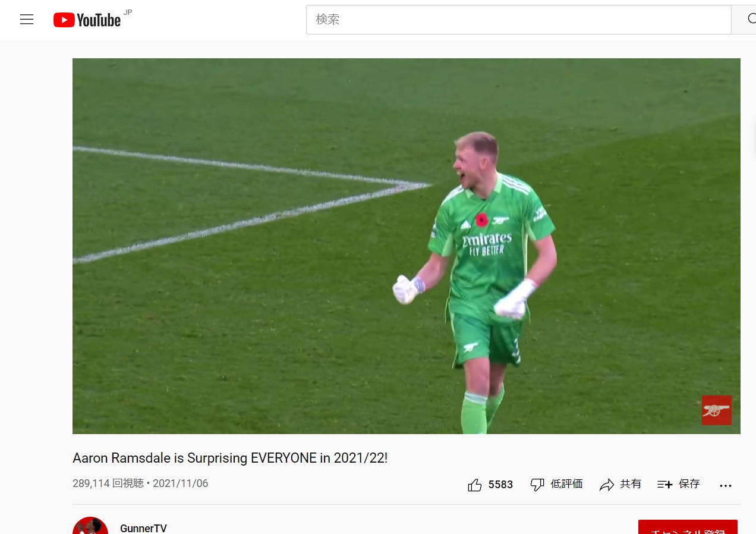Click the 2021/11/06 upload date text

click(x=181, y=483)
